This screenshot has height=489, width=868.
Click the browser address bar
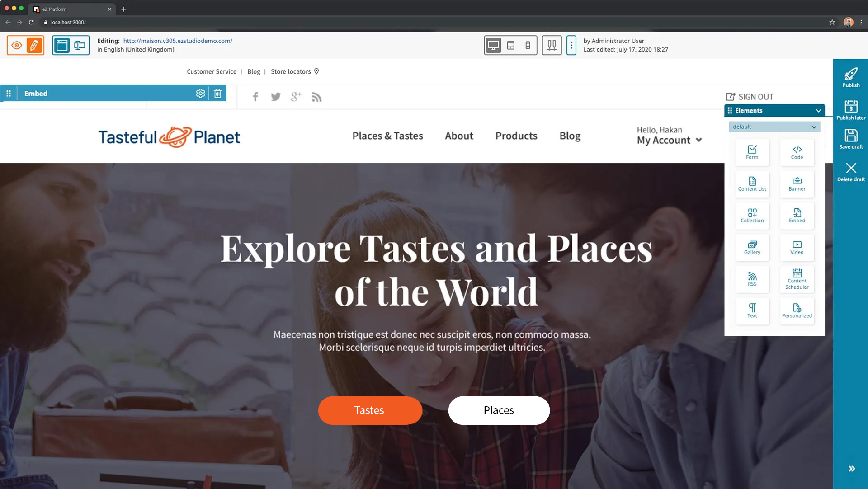(434, 22)
